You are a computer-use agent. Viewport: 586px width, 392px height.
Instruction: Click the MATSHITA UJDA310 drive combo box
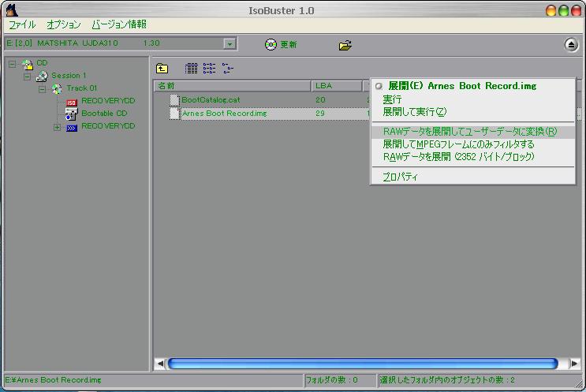[x=120, y=43]
